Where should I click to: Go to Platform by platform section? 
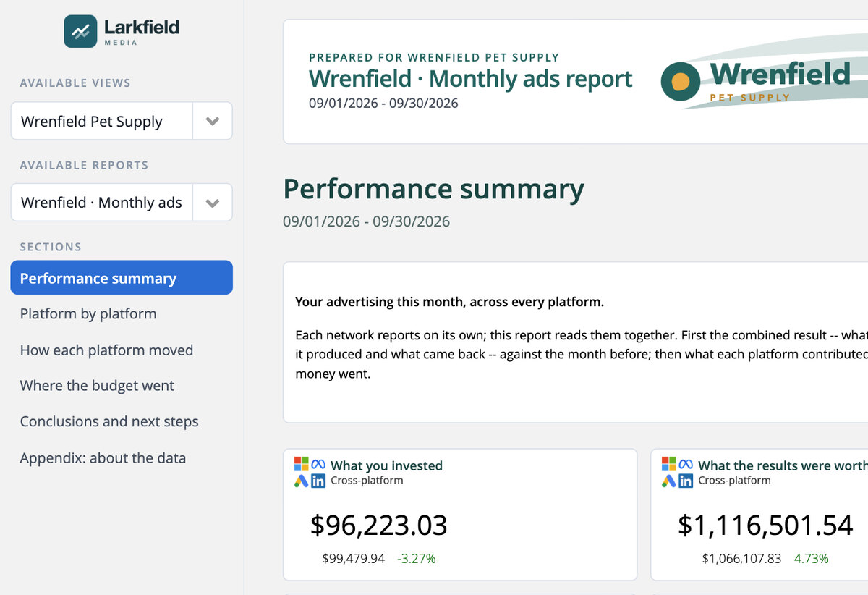(x=88, y=314)
